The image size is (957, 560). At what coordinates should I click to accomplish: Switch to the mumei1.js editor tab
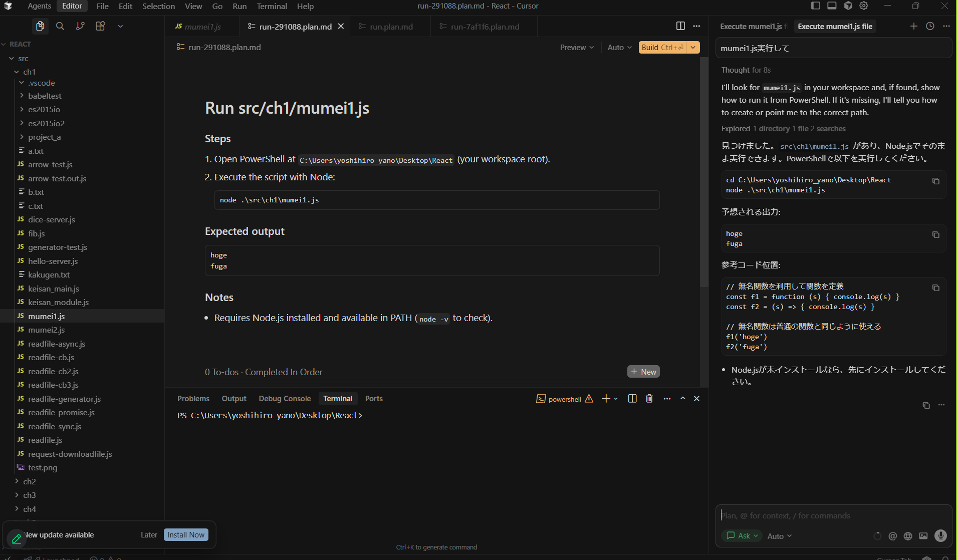pos(202,27)
